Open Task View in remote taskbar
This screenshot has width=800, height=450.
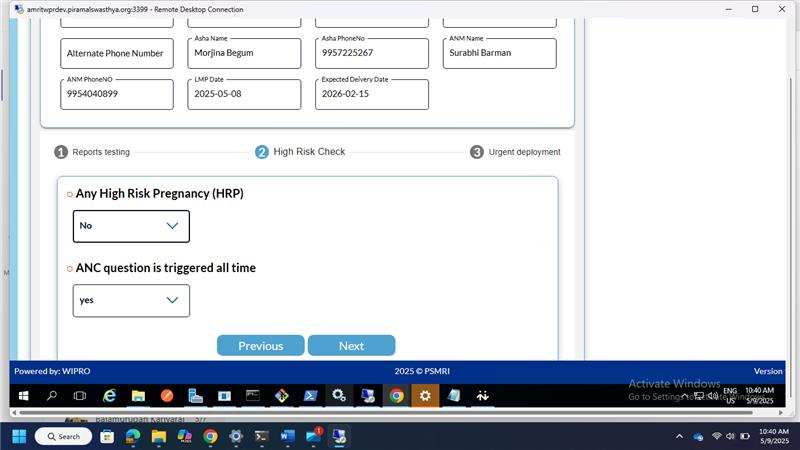coord(80,396)
